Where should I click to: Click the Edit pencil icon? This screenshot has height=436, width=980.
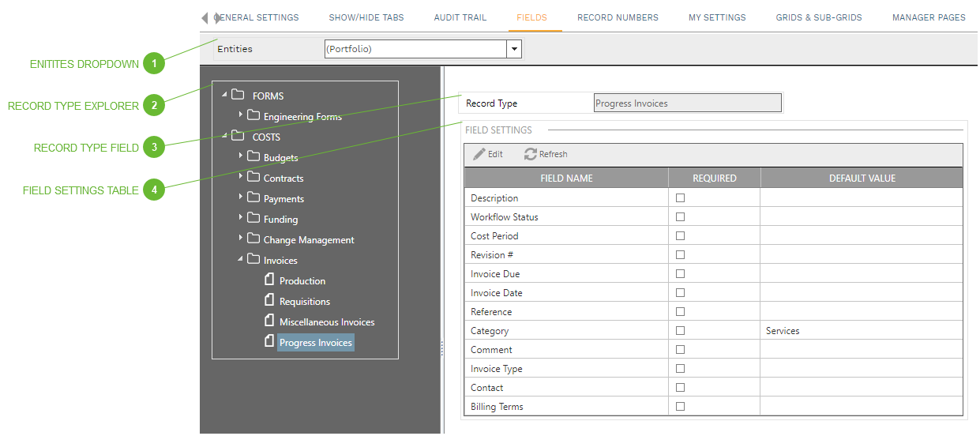click(479, 155)
